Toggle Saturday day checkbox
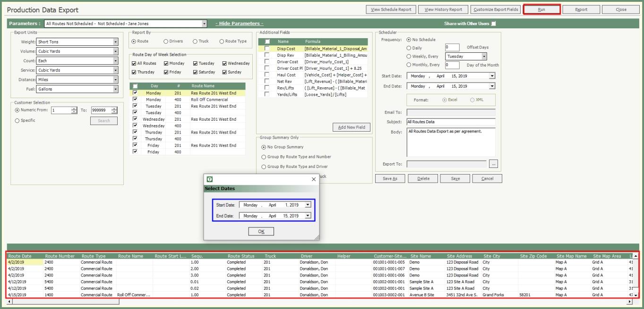644x309 pixels. click(196, 72)
